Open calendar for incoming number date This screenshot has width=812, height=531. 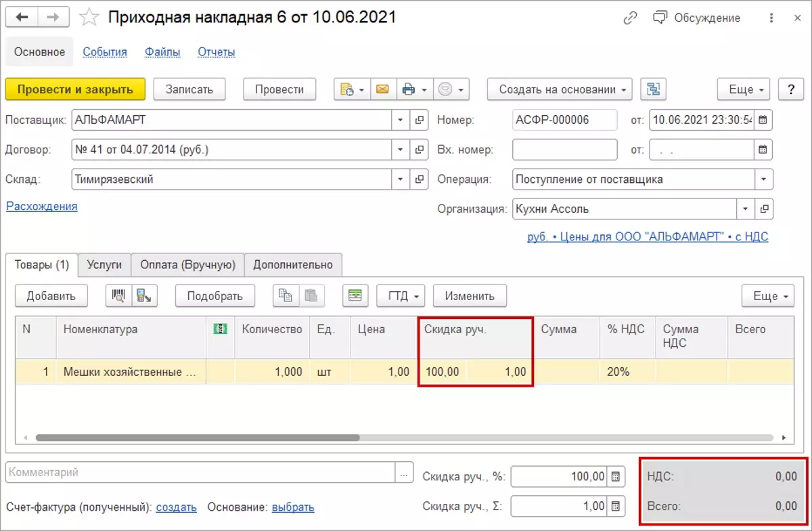(763, 150)
